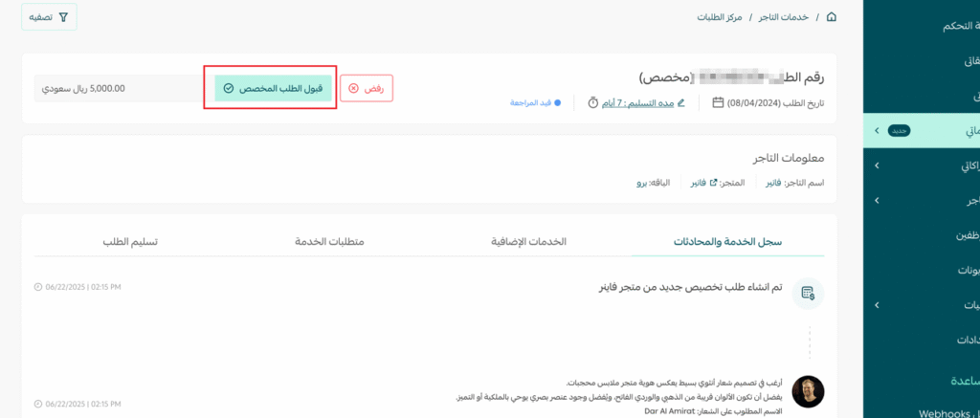Open the متطلبات الخدمة tab
This screenshot has width=980, height=418.
[330, 241]
